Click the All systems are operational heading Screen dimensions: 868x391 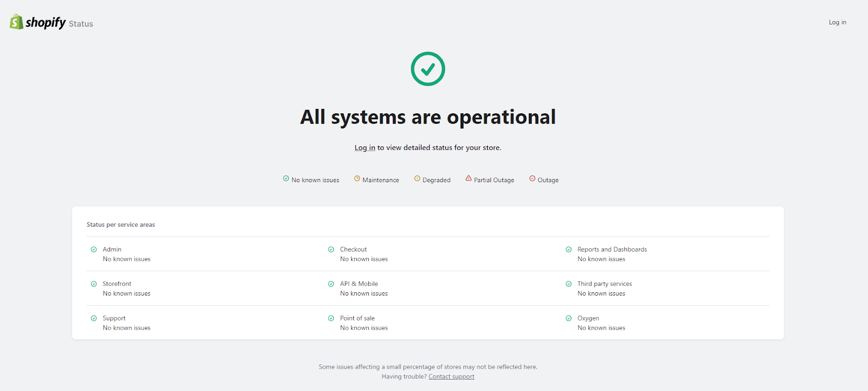coord(427,117)
